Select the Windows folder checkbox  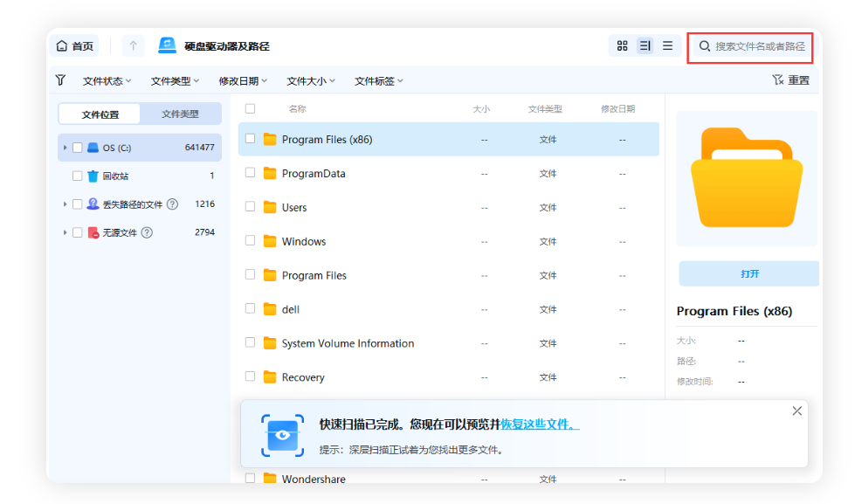(250, 241)
